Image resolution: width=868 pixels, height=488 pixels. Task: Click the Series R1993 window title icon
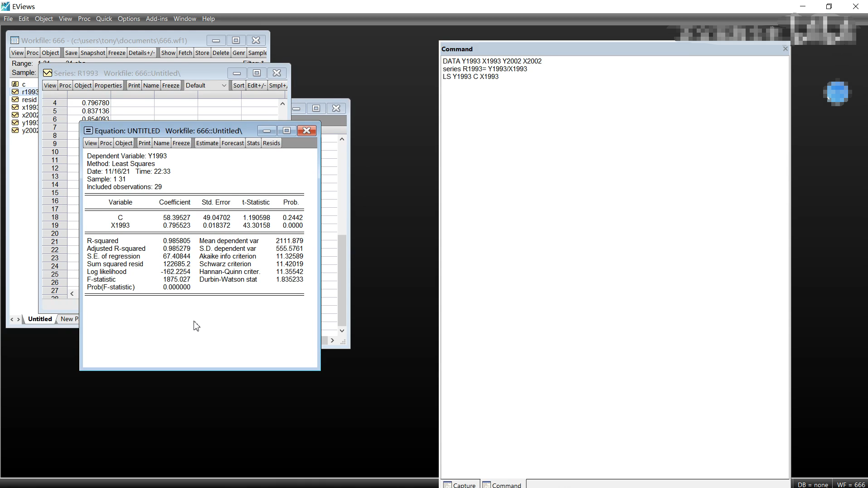tap(47, 73)
